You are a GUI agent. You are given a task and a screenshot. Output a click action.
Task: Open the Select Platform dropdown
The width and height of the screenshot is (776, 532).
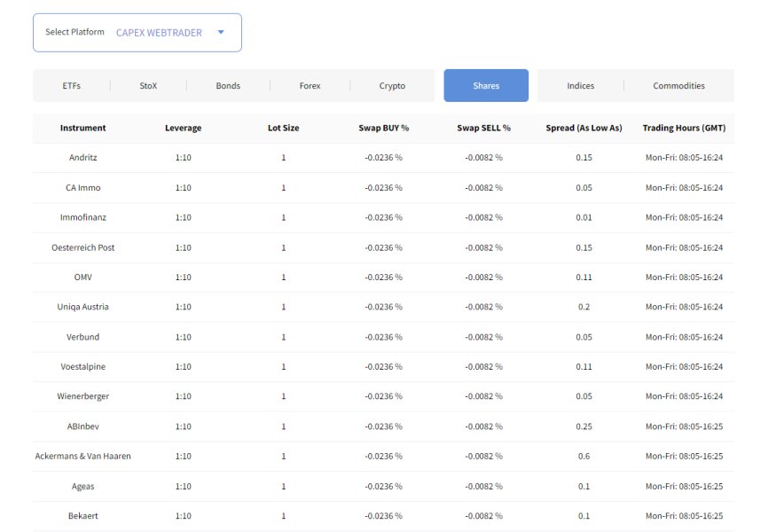(137, 33)
